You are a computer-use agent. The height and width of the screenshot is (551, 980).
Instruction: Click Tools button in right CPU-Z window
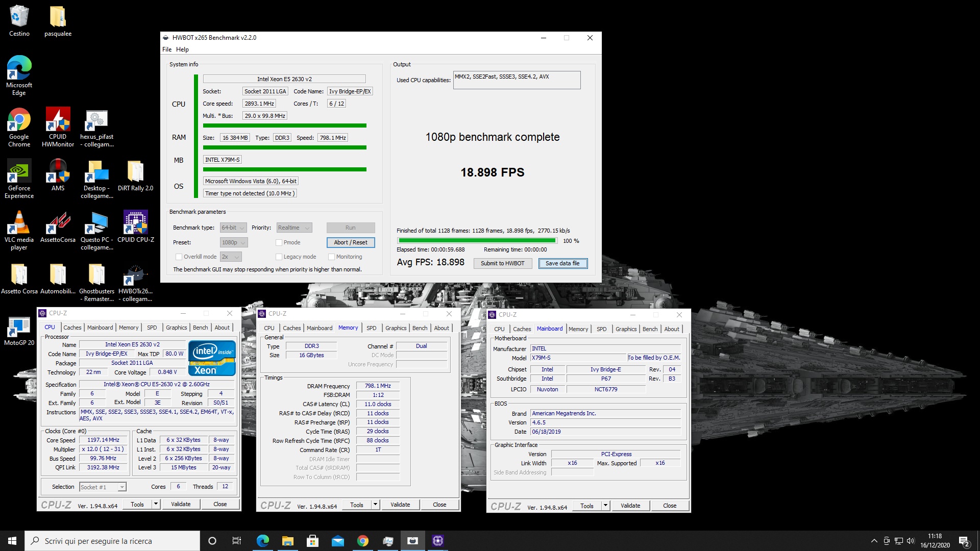click(586, 506)
